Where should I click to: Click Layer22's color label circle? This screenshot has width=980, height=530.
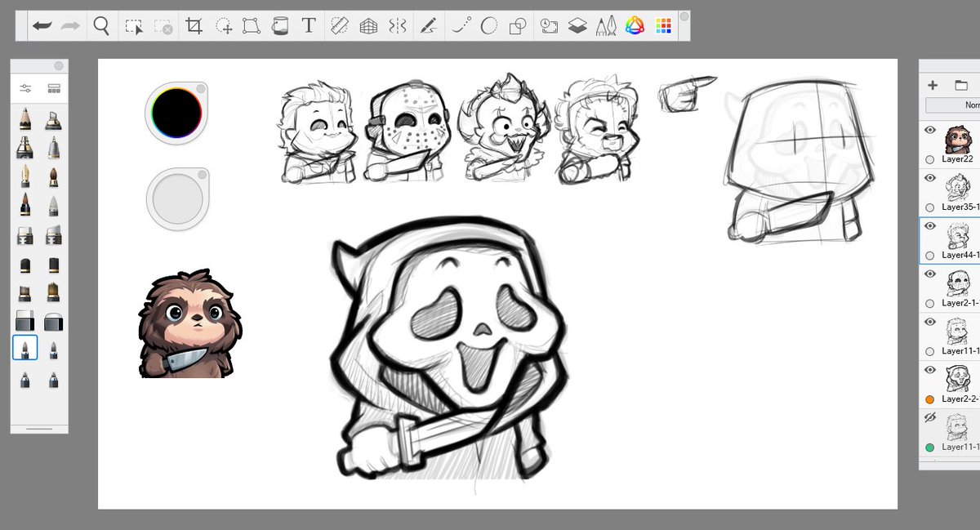coord(930,160)
